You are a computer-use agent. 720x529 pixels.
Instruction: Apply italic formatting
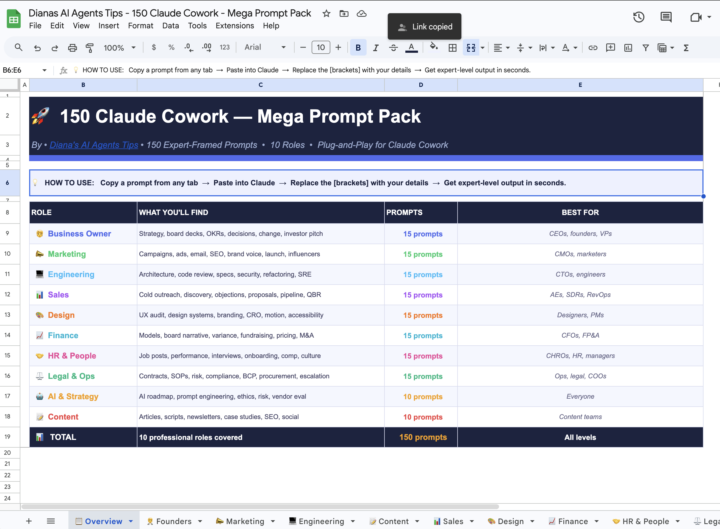[x=376, y=48]
